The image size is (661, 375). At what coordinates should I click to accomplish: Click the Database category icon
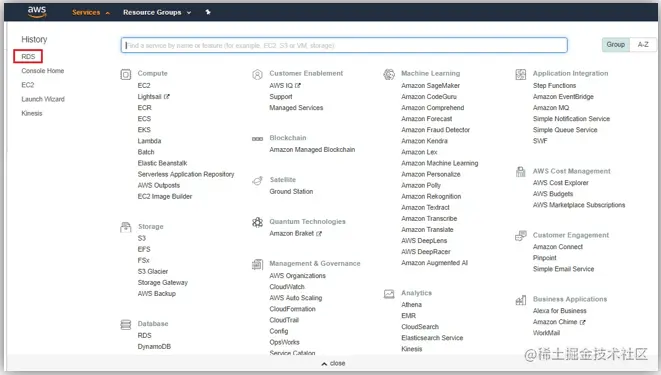(126, 325)
